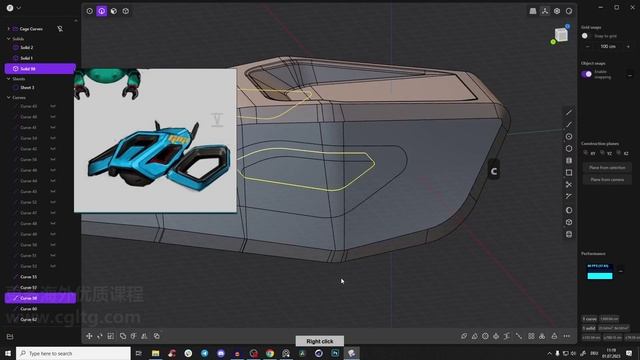Activate the Mirror command icon

coord(144,336)
